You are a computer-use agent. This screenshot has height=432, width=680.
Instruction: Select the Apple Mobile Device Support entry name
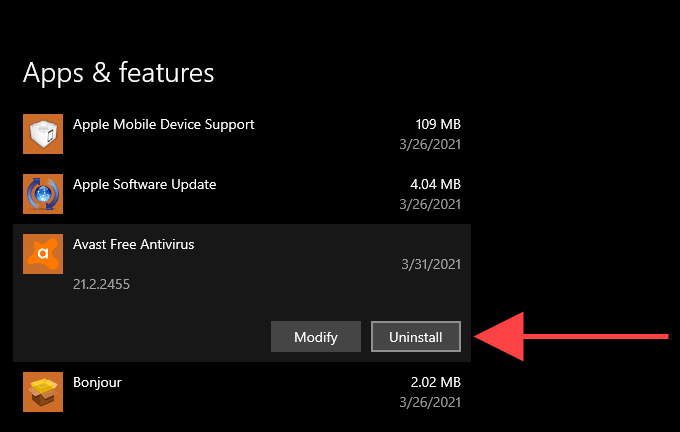click(x=164, y=125)
